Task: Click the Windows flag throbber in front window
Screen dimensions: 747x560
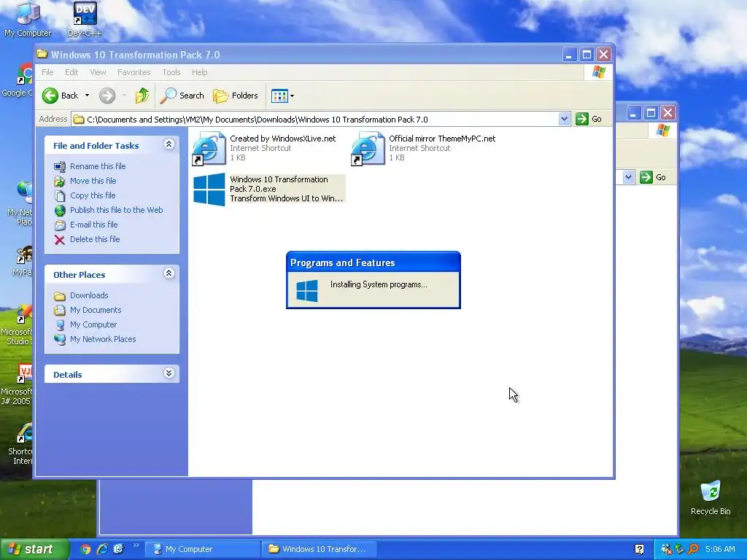Action: 598,72
